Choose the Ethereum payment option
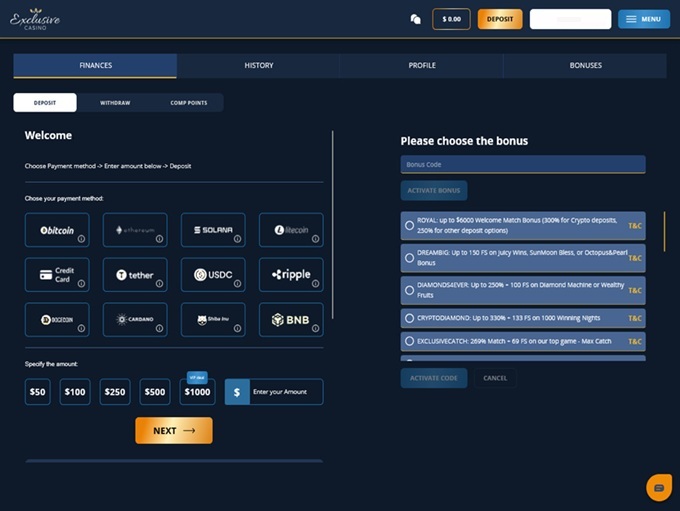The height and width of the screenshot is (511, 680). pyautogui.click(x=134, y=230)
